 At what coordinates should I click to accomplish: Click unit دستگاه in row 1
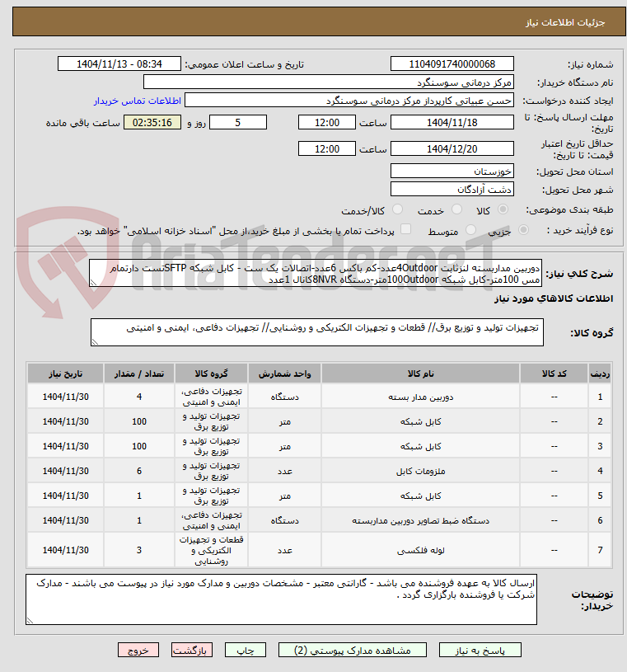point(284,397)
